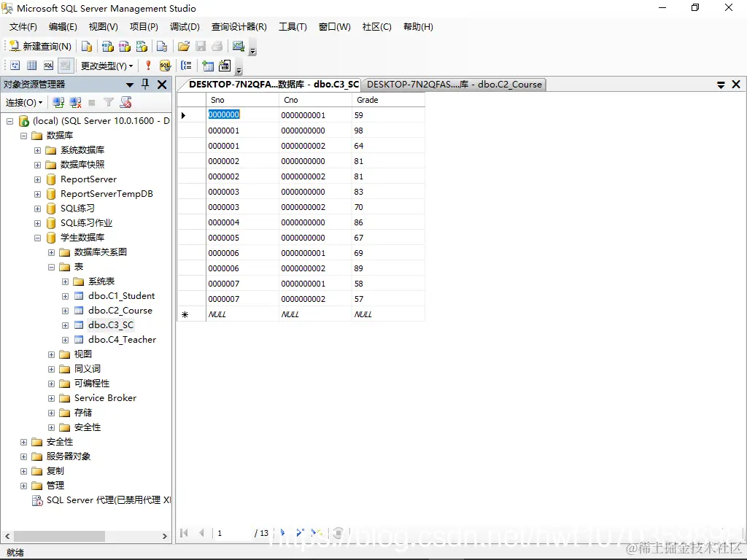Show the SQL pane icon
Image resolution: width=747 pixels, height=560 pixels.
pos(49,66)
